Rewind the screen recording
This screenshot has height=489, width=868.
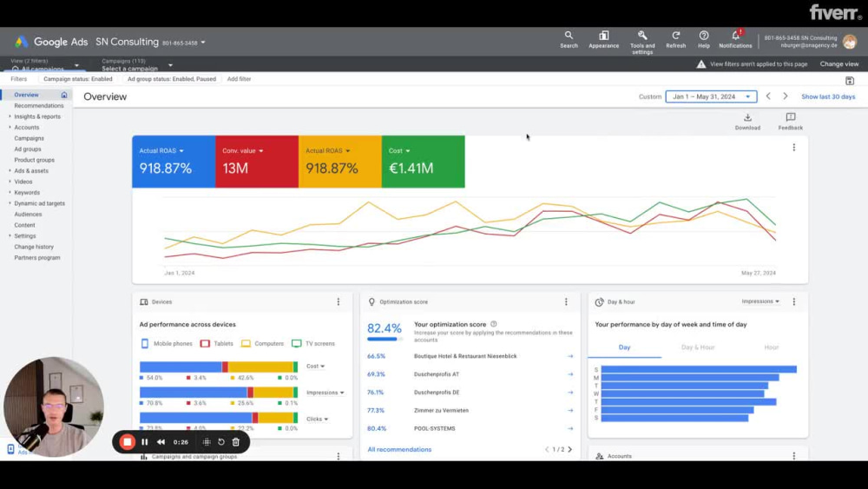pyautogui.click(x=161, y=442)
